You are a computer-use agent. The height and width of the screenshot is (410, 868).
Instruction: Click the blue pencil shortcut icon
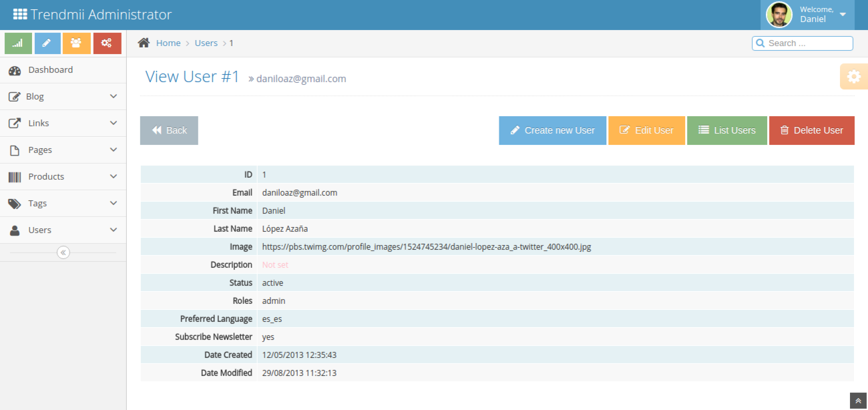(x=47, y=43)
